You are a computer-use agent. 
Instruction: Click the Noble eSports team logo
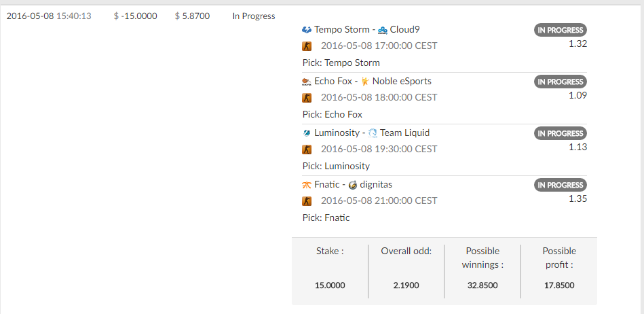[x=365, y=82]
